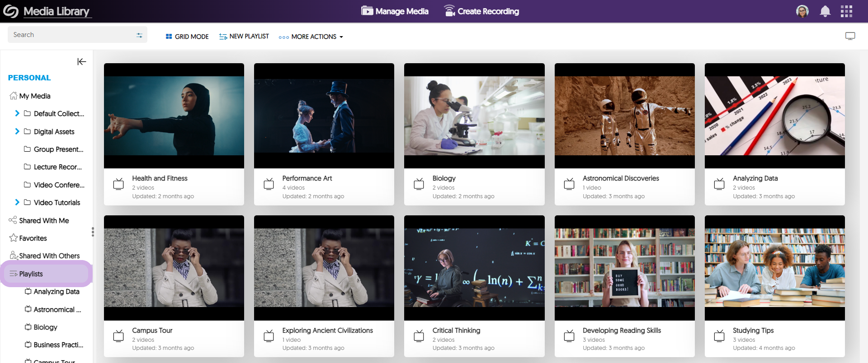Go to Create Recording
The height and width of the screenshot is (363, 868).
pyautogui.click(x=481, y=11)
